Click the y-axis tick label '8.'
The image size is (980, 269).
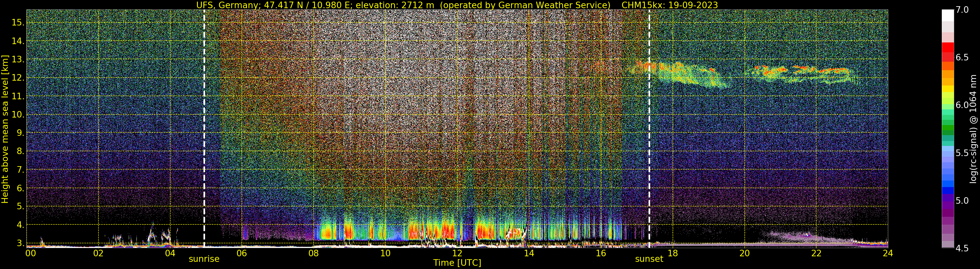(x=21, y=151)
